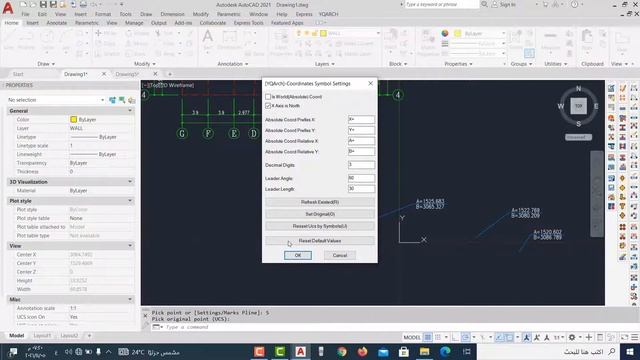Click the Windows taskbar search box
The image size is (640, 360).
click(548, 351)
